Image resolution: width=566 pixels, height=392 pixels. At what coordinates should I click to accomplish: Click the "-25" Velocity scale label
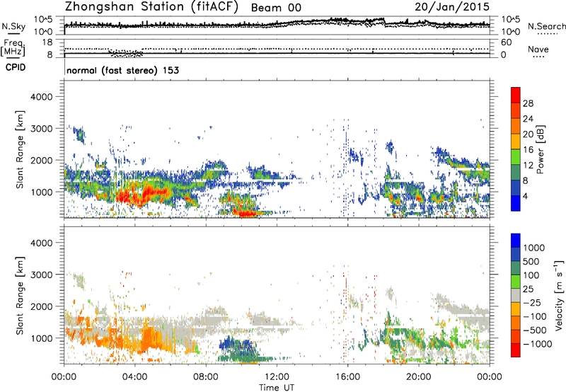pyautogui.click(x=532, y=303)
